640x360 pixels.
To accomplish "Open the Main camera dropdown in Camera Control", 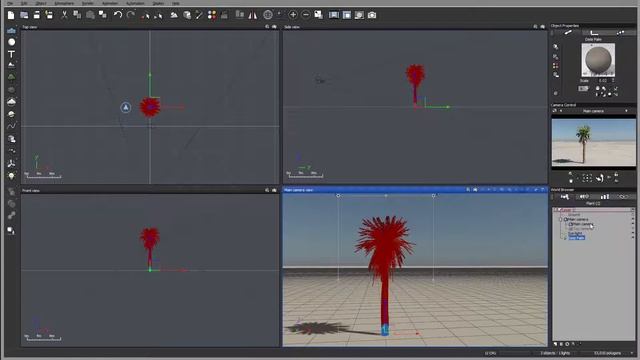I will 626,111.
